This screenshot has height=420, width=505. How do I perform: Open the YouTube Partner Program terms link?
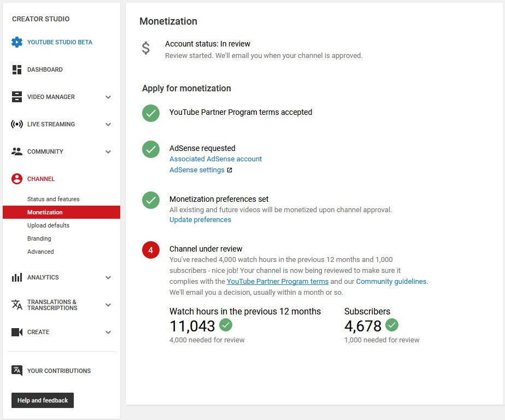[278, 282]
